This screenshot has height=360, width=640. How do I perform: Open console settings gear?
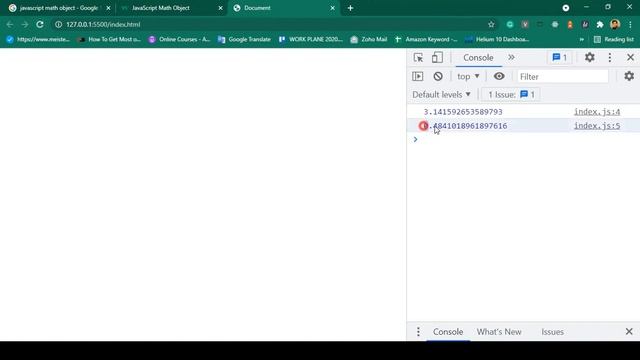[629, 76]
